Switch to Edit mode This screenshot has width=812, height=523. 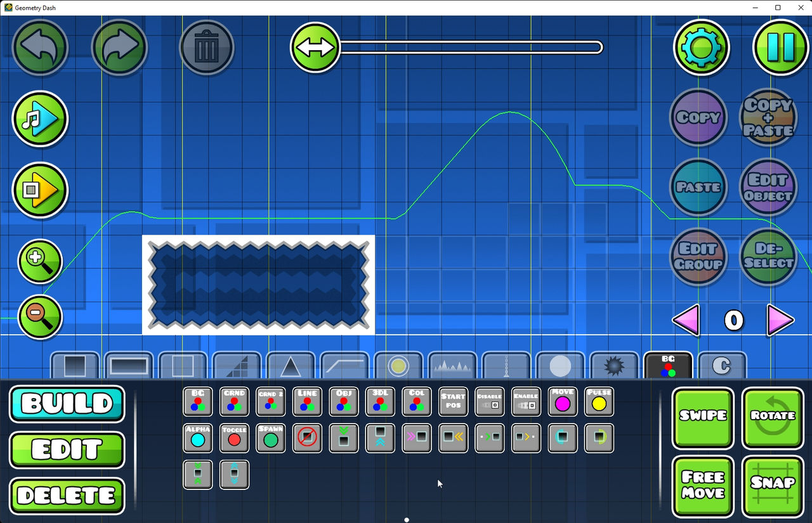67,450
